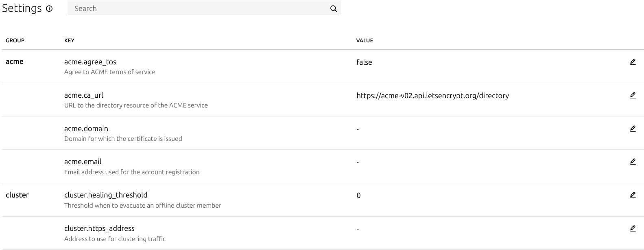Click the acme group label
644x250 pixels.
point(15,61)
